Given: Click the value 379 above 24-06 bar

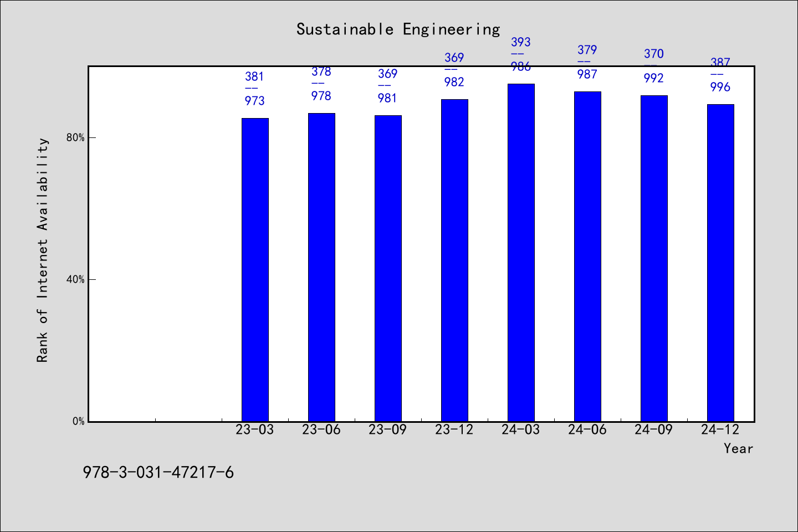Looking at the screenshot, I should (x=587, y=50).
